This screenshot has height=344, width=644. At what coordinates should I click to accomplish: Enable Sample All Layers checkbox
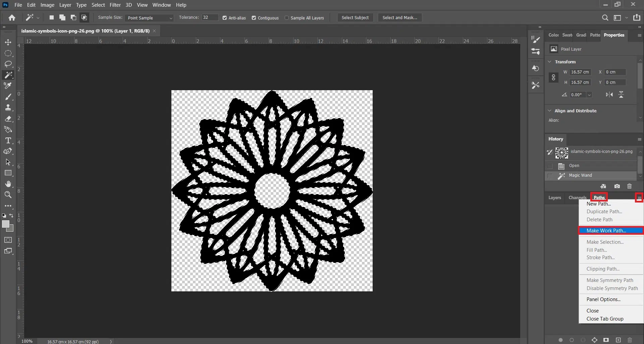click(287, 18)
